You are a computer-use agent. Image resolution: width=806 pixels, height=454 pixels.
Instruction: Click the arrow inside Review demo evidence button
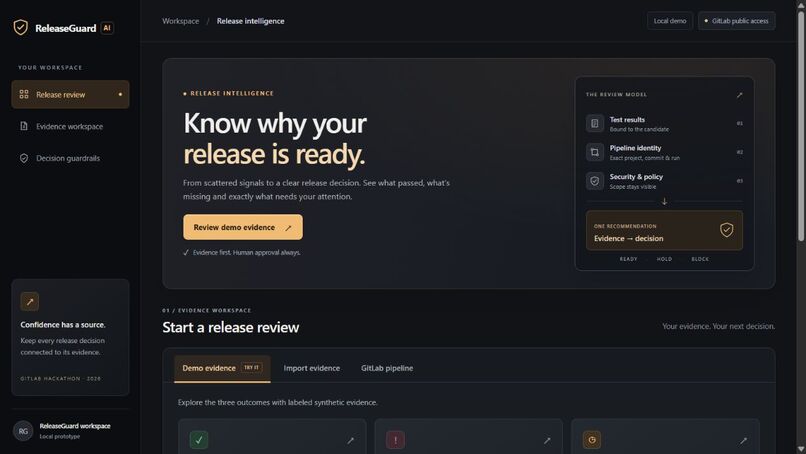(288, 228)
